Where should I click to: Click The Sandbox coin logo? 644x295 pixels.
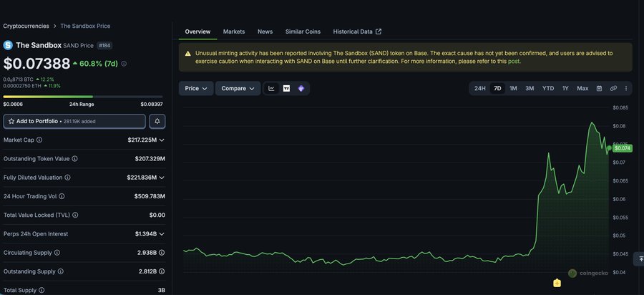(8, 45)
